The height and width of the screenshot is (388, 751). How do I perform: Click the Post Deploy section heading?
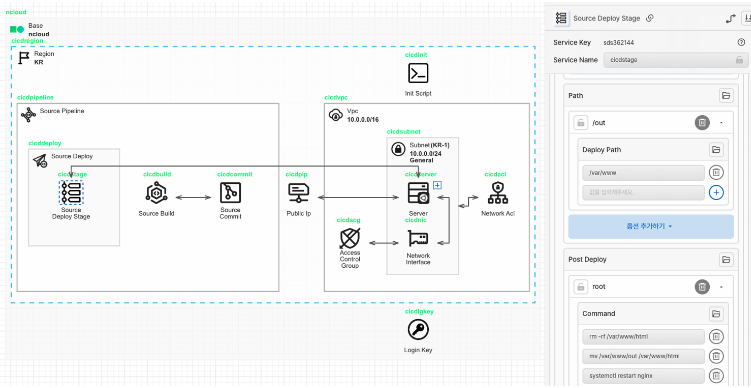(x=587, y=259)
